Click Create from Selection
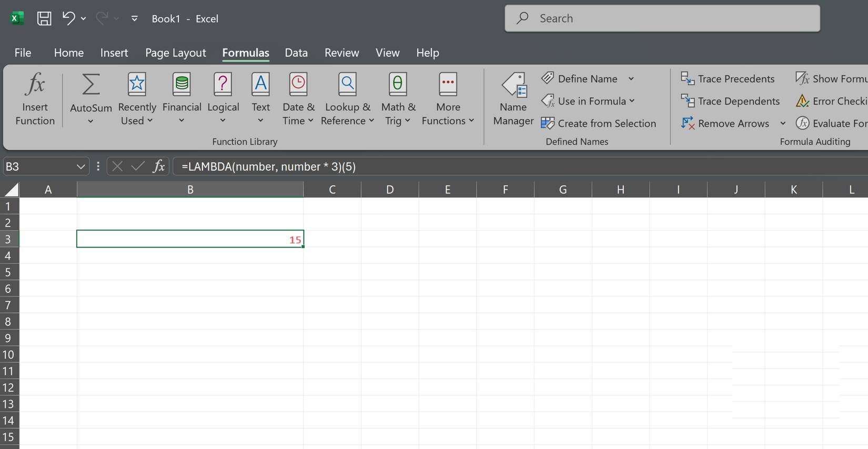868x449 pixels. pos(599,124)
